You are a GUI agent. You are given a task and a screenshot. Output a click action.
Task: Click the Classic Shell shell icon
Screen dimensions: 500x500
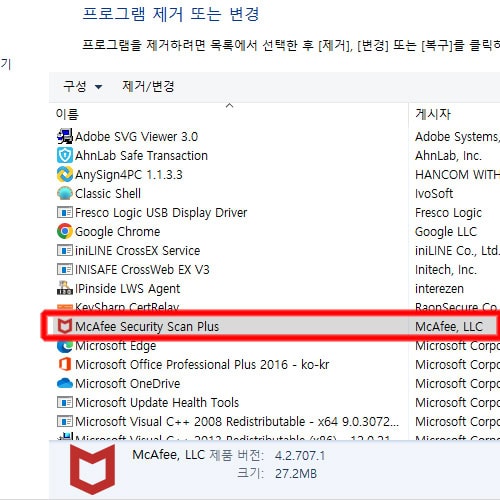65,193
